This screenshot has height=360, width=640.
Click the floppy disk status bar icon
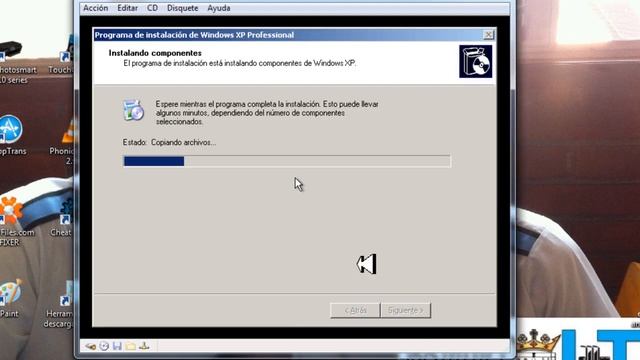[117, 346]
